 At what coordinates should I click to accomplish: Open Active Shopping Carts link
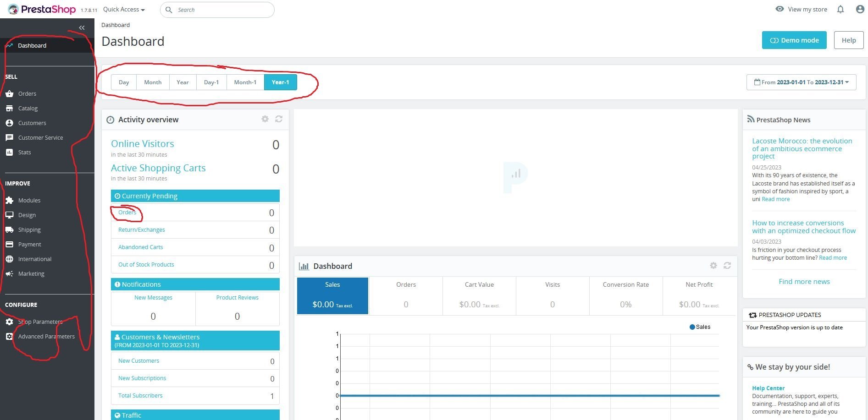click(158, 168)
